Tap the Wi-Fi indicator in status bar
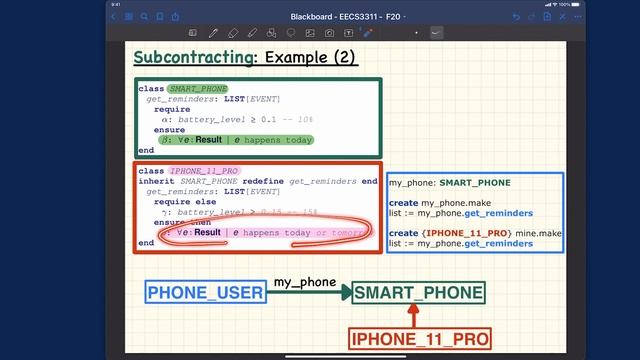 pyautogui.click(x=555, y=4)
